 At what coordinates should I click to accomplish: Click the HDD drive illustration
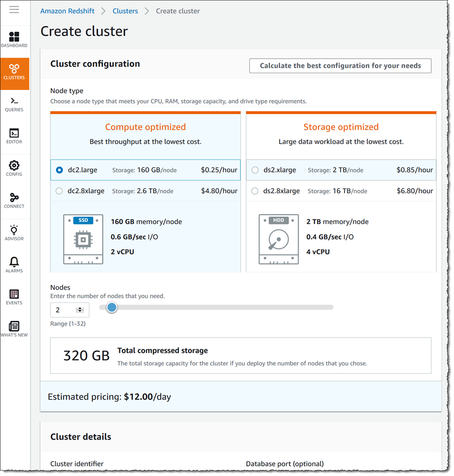click(x=279, y=239)
